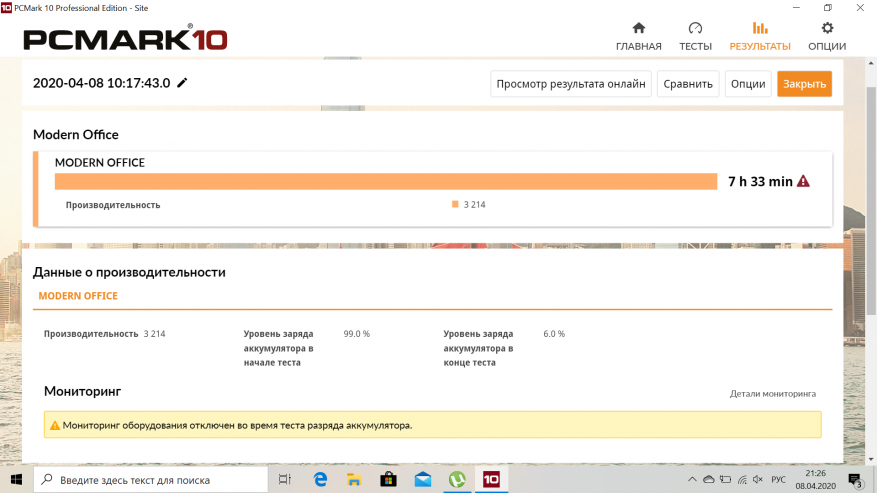Viewport: 877px width, 493px height.
Task: Click the Мониторинг section heading
Action: pyautogui.click(x=82, y=391)
